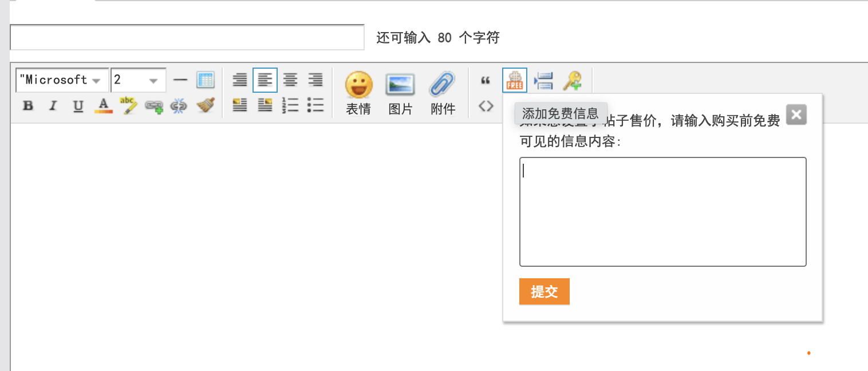Insert a quote block with the quotation icon
The image size is (868, 371).
point(485,80)
